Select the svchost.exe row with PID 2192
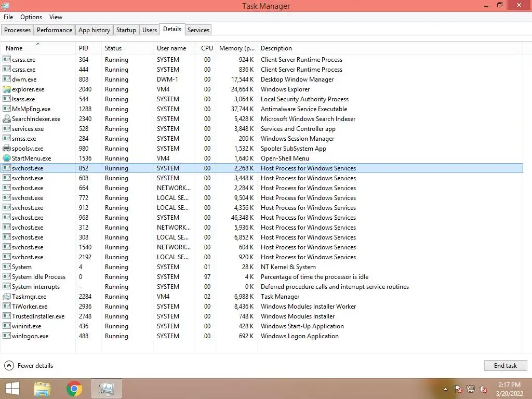This screenshot has width=532, height=399. (262, 257)
